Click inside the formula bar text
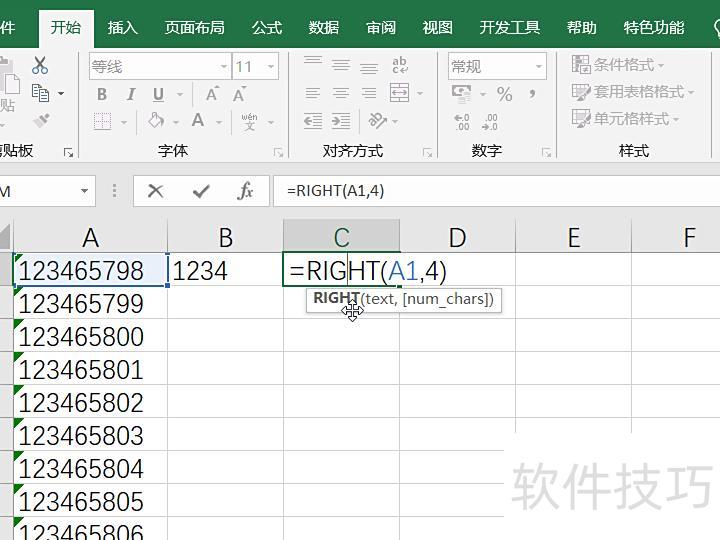Viewport: 720px width, 540px height. [x=336, y=190]
